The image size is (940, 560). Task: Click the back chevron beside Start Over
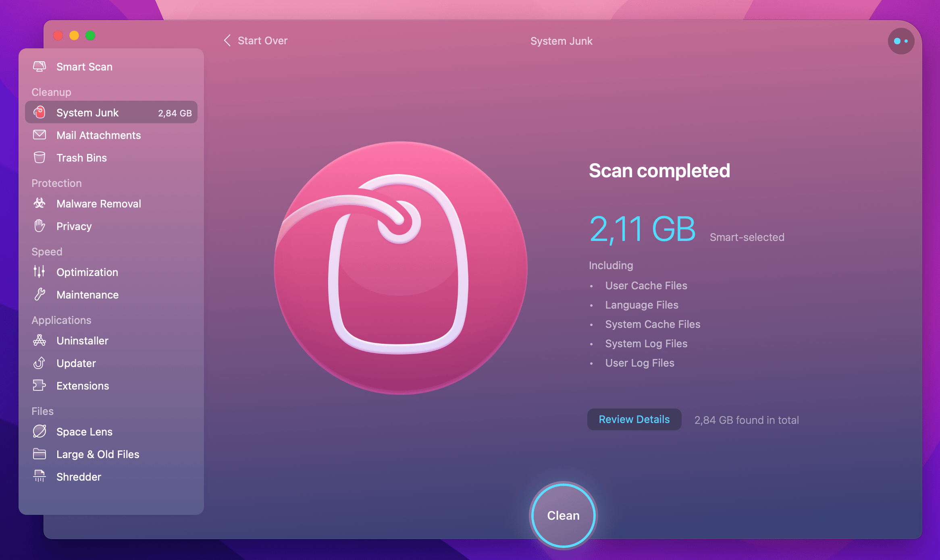[x=227, y=40]
